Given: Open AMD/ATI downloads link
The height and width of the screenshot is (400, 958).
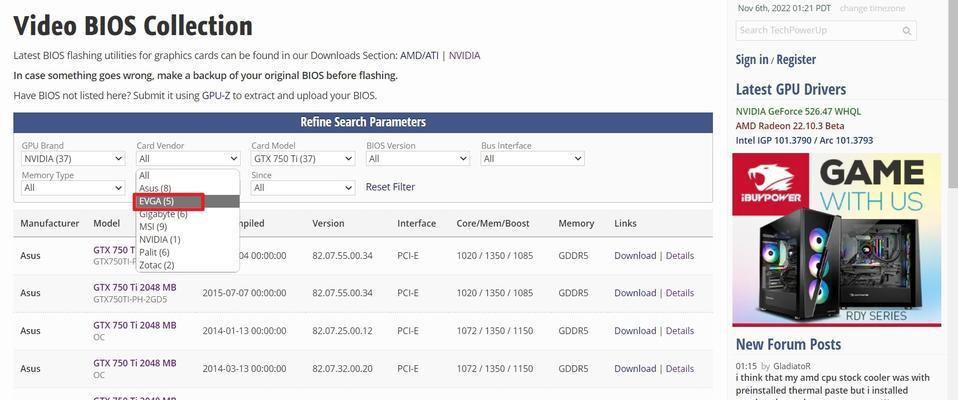Looking at the screenshot, I should [x=419, y=56].
